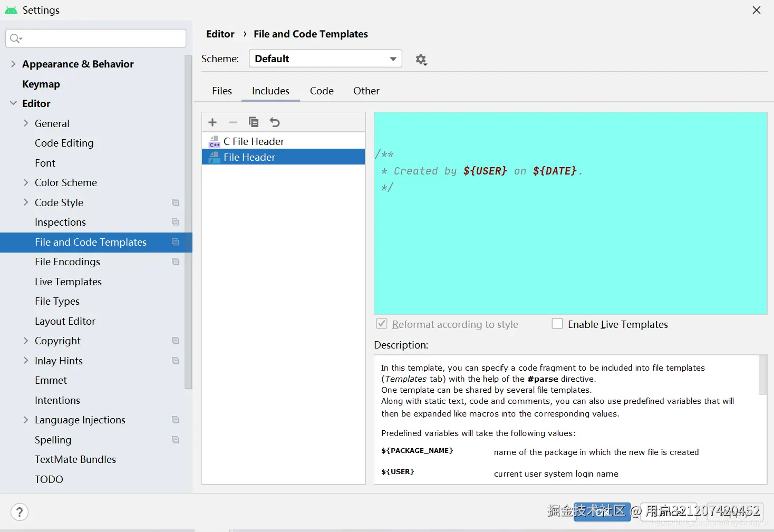Open the scheme actions gear icon
Image resolution: width=774 pixels, height=532 pixels.
pos(421,60)
